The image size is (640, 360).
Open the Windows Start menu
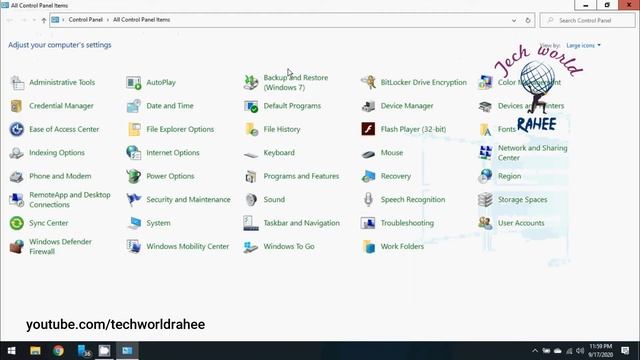(11, 351)
